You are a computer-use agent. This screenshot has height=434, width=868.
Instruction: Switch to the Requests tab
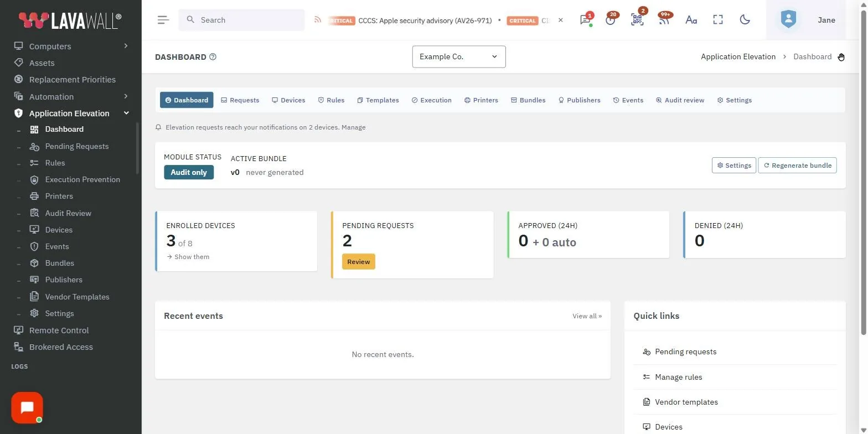[x=240, y=100]
